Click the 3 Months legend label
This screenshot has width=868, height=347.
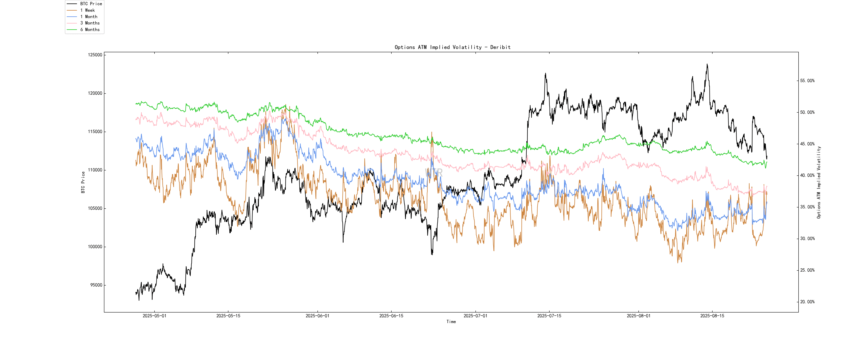(90, 23)
